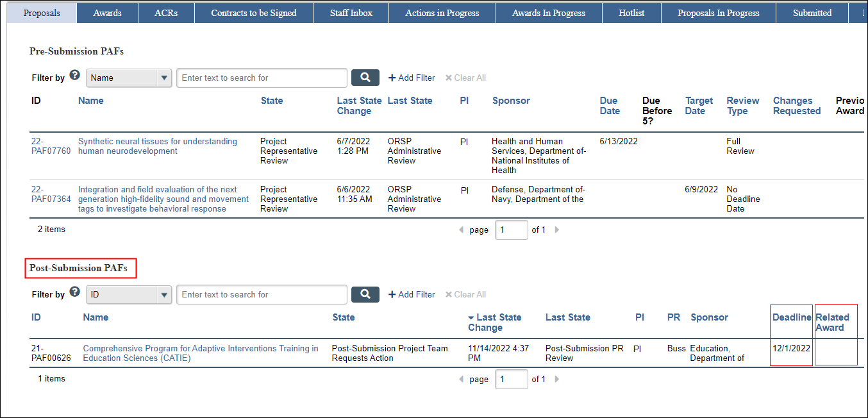Click the Filter by help icon above Pre-Submission list
Image resolution: width=868 pixels, height=418 pixels.
click(x=74, y=74)
